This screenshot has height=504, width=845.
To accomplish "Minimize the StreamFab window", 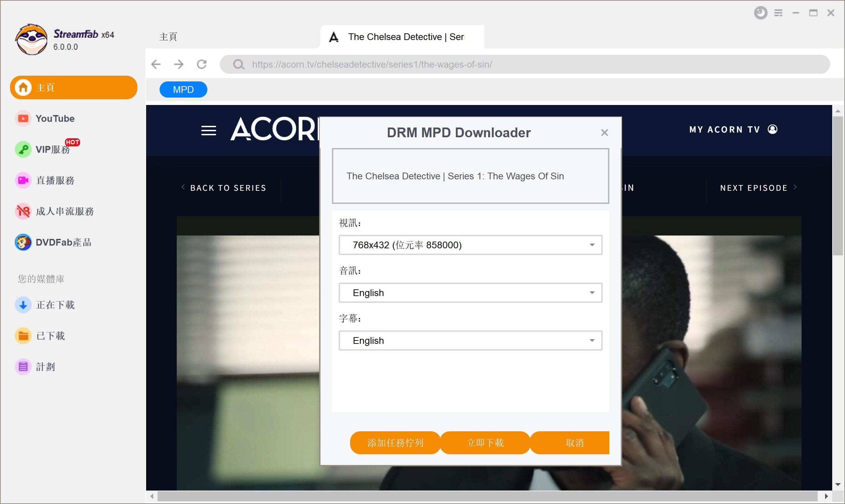I will [x=796, y=13].
